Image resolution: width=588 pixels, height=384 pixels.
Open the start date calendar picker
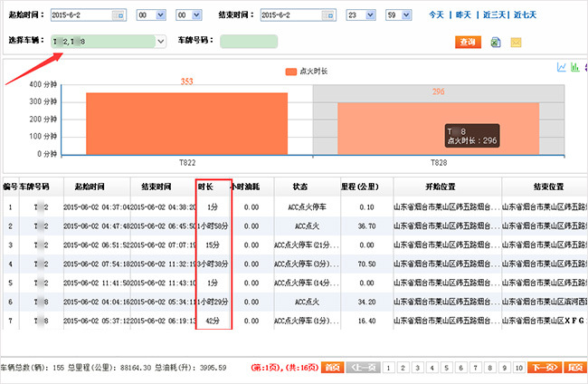coord(119,15)
